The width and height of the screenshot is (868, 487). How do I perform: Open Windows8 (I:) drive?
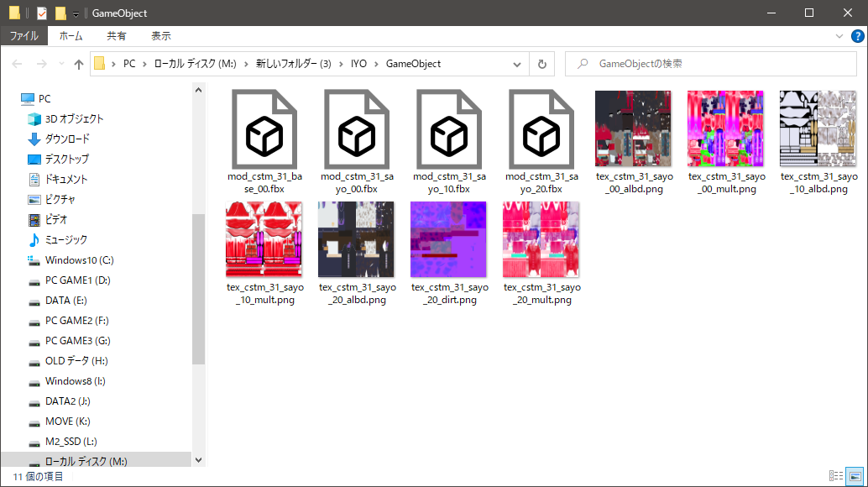[x=76, y=381]
